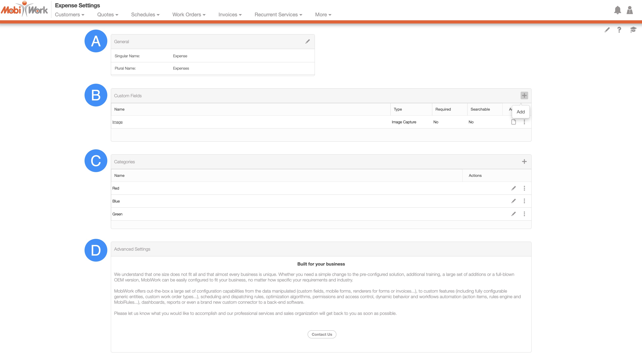642x364 pixels.
Task: Edit the Red category
Action: [513, 188]
